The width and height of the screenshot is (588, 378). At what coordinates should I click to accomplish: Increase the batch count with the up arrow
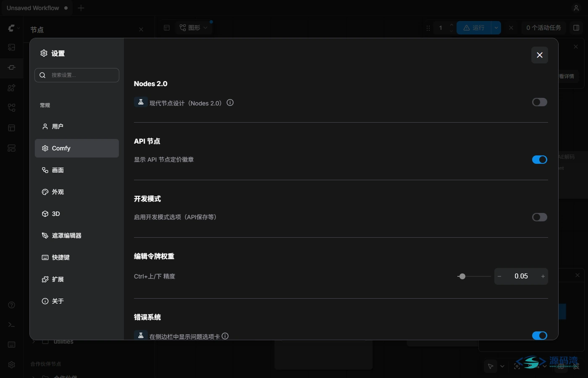pos(451,25)
